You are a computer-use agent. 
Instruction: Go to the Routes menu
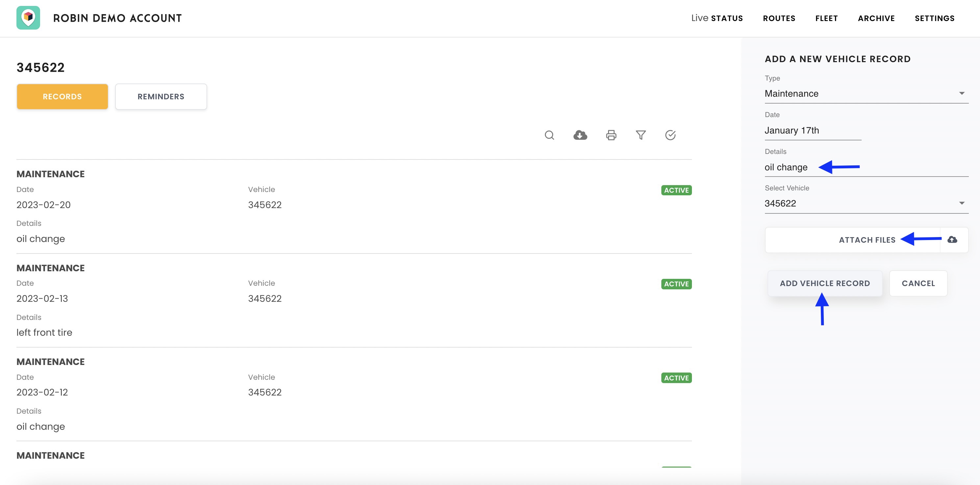coord(779,18)
